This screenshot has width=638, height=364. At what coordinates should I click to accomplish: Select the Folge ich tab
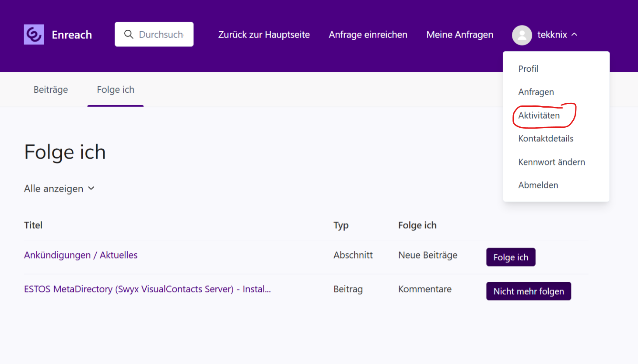[116, 90]
